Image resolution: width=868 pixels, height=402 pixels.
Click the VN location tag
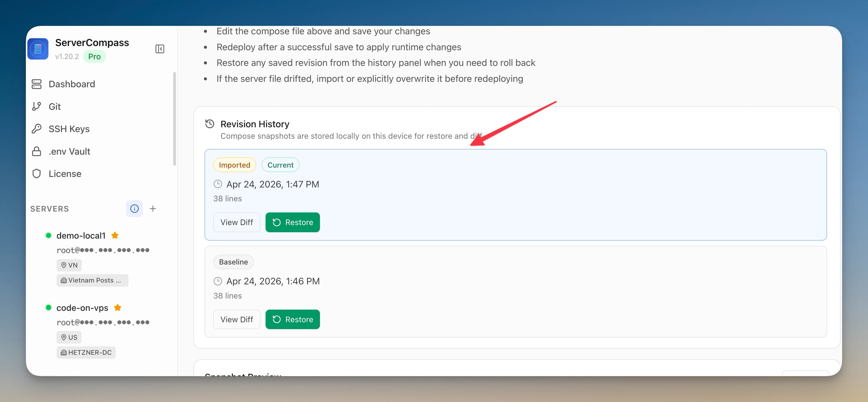point(69,265)
